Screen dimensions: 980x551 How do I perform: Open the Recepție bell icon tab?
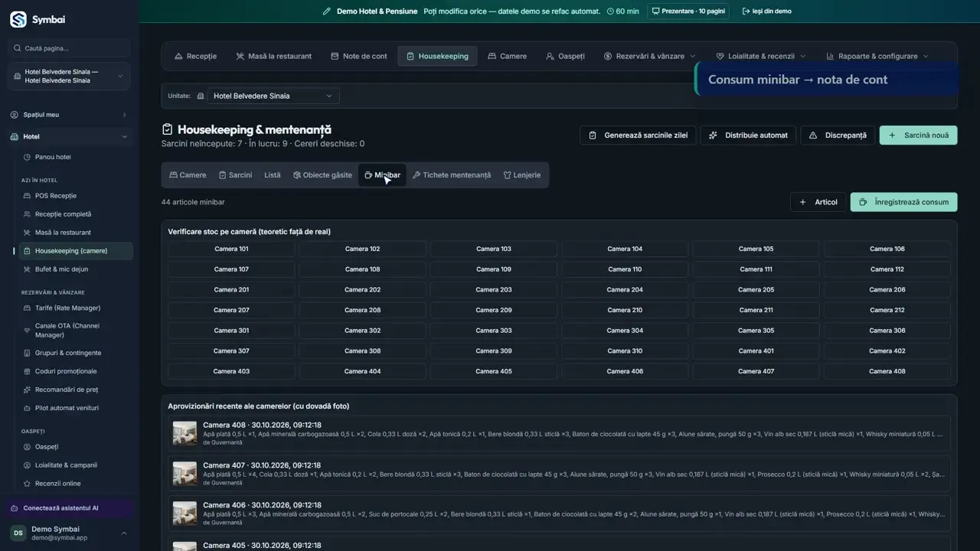click(x=178, y=57)
